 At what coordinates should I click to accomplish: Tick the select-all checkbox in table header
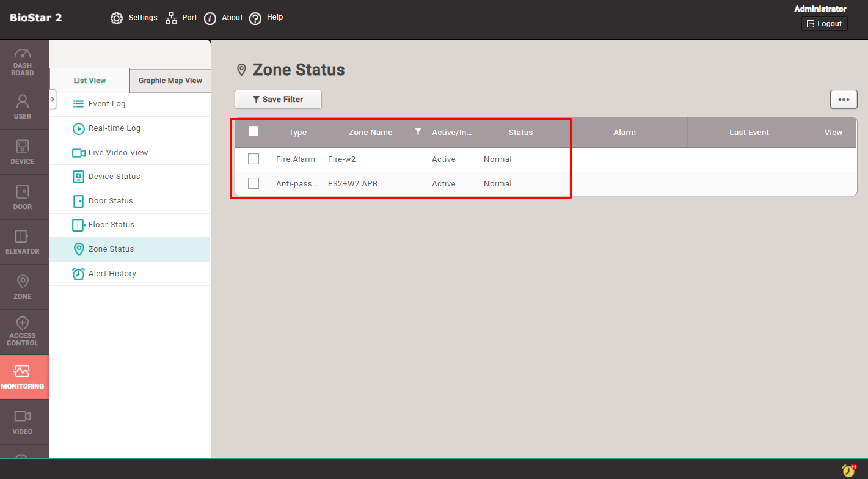253,132
